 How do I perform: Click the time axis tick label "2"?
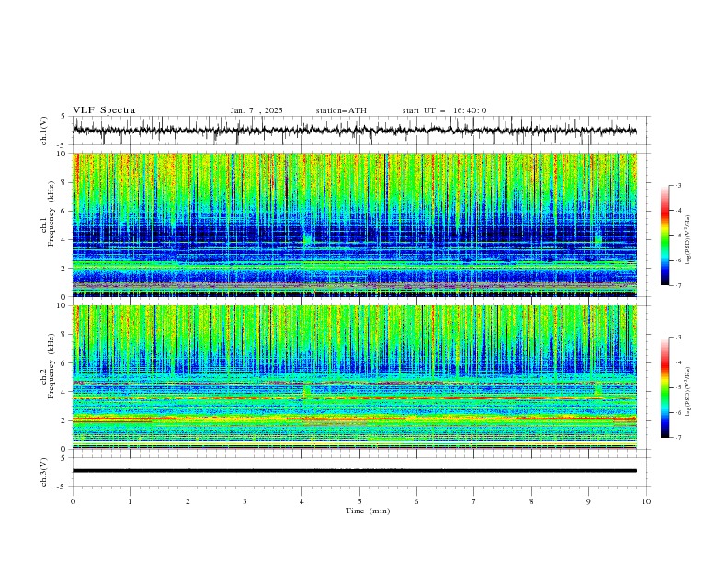(188, 501)
